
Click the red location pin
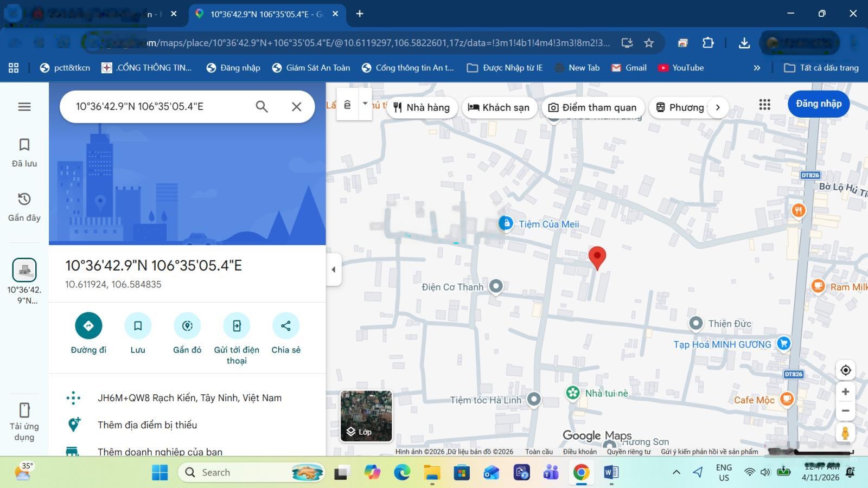(597, 258)
